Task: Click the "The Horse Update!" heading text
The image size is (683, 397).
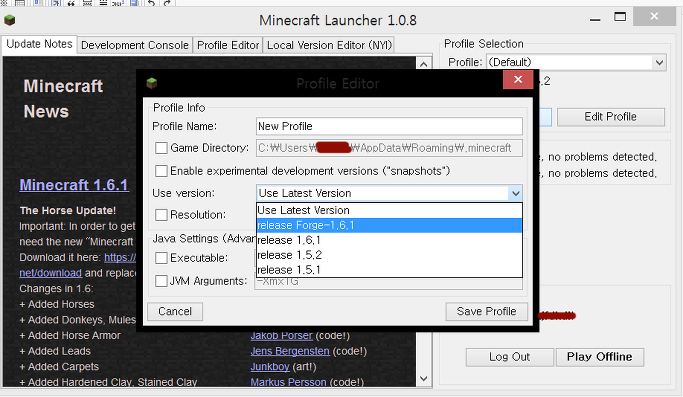Action: pyautogui.click(x=68, y=210)
